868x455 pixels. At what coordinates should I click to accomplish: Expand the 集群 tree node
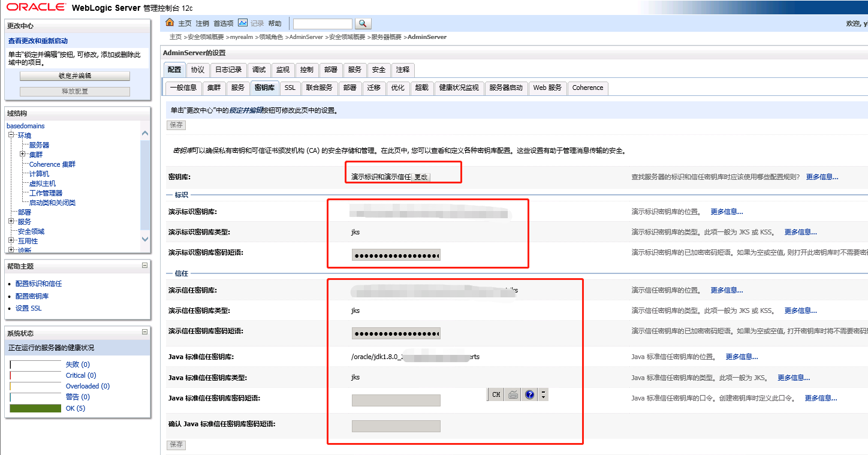[x=22, y=154]
